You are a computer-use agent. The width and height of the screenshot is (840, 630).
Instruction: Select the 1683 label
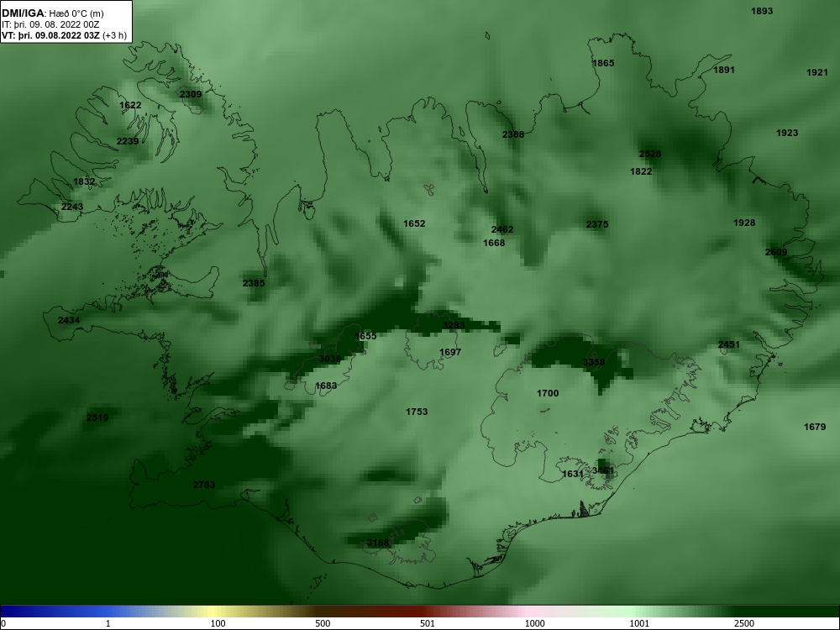tap(326, 386)
